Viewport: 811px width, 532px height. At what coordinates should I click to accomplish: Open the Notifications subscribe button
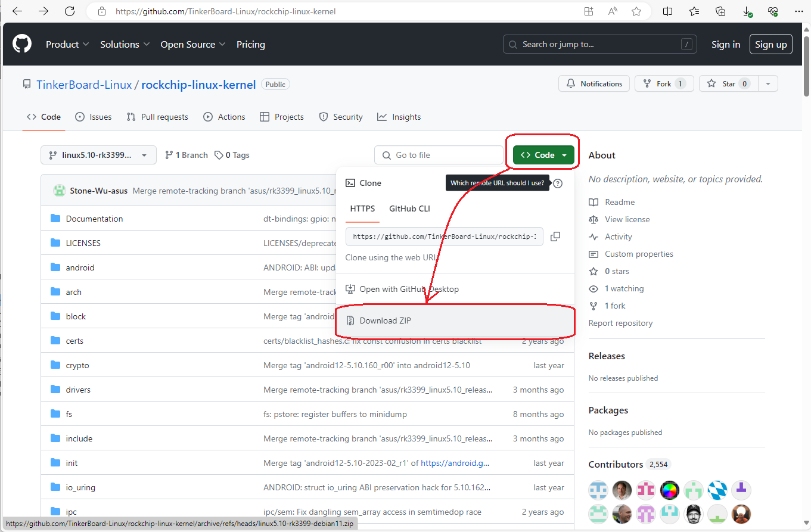(x=594, y=84)
